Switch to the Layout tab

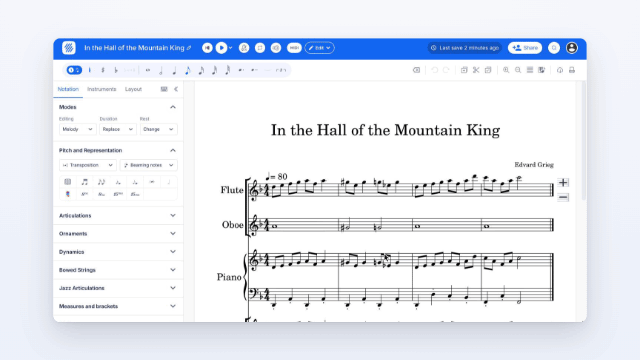tap(133, 89)
